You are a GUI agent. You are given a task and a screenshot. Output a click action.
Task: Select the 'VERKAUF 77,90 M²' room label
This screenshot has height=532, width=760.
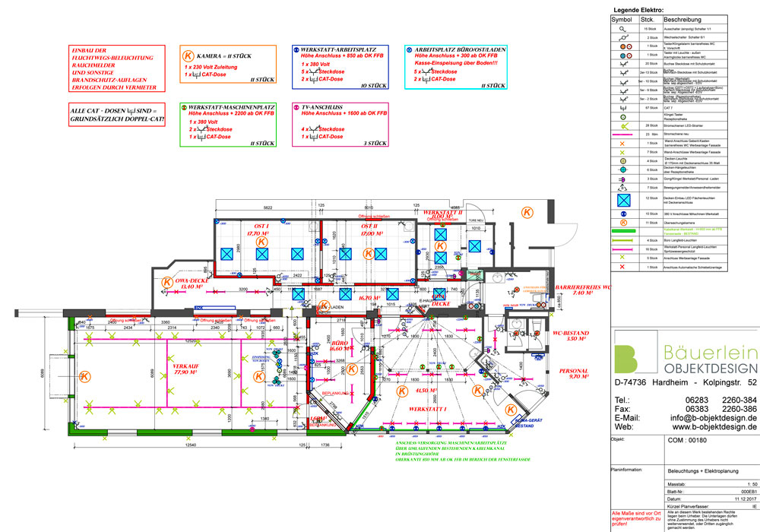pos(186,369)
